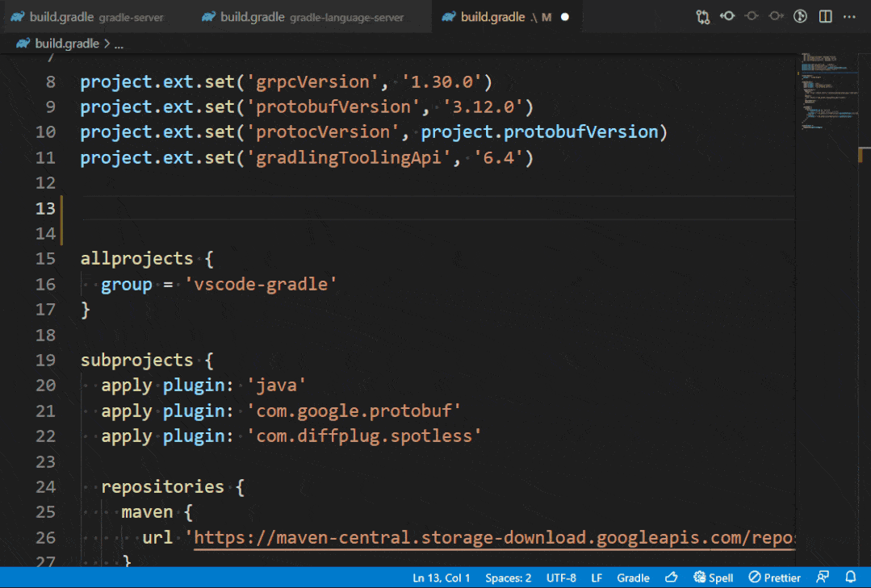Open the source control compare icon in the editor toolbar

coord(703,16)
